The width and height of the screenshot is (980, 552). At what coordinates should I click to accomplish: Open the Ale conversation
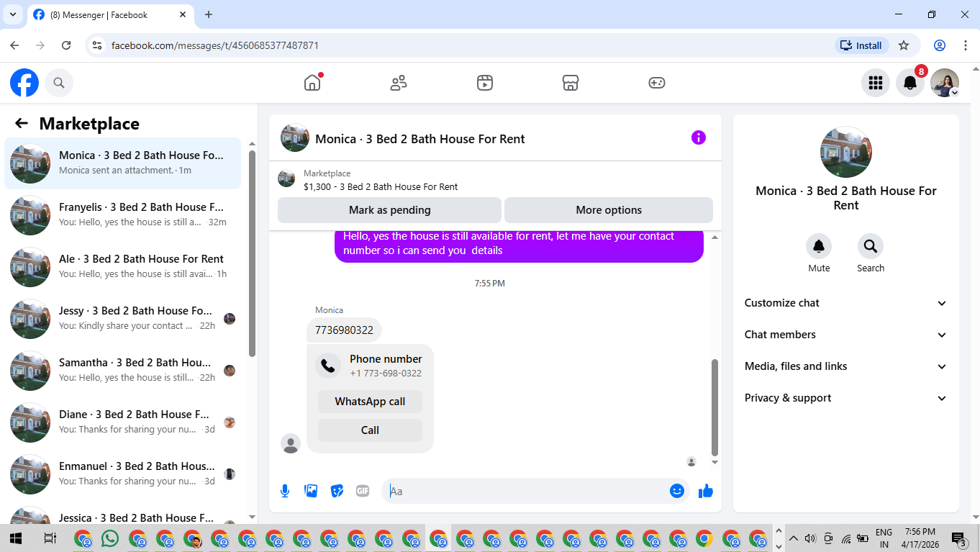pyautogui.click(x=123, y=267)
